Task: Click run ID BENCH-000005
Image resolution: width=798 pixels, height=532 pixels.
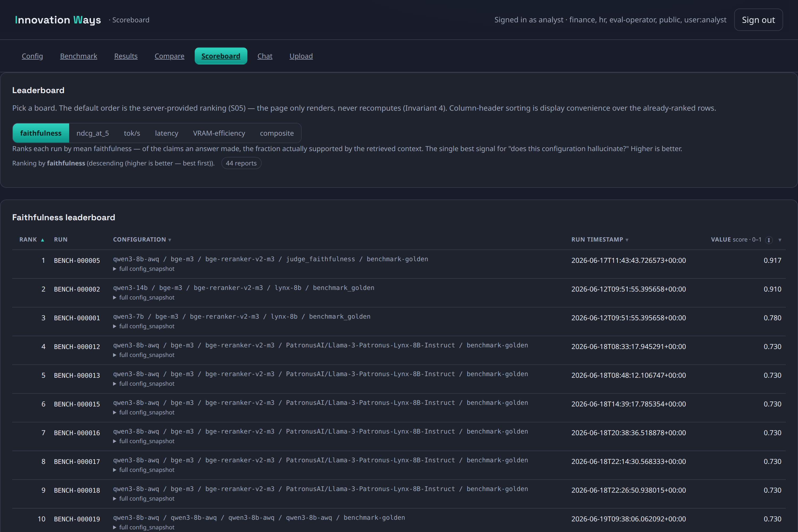Action: 77,261
